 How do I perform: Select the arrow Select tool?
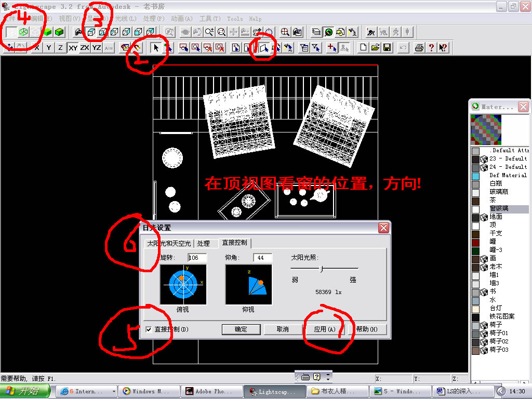click(156, 47)
